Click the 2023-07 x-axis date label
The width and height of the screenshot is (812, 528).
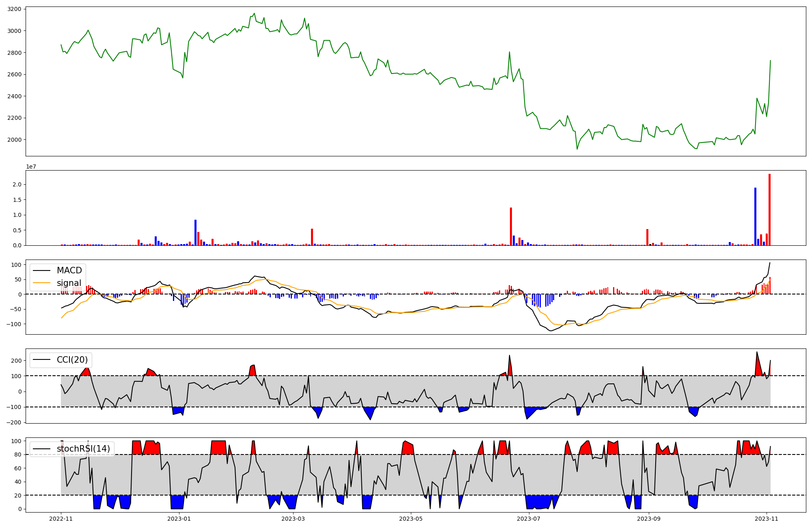[529, 519]
